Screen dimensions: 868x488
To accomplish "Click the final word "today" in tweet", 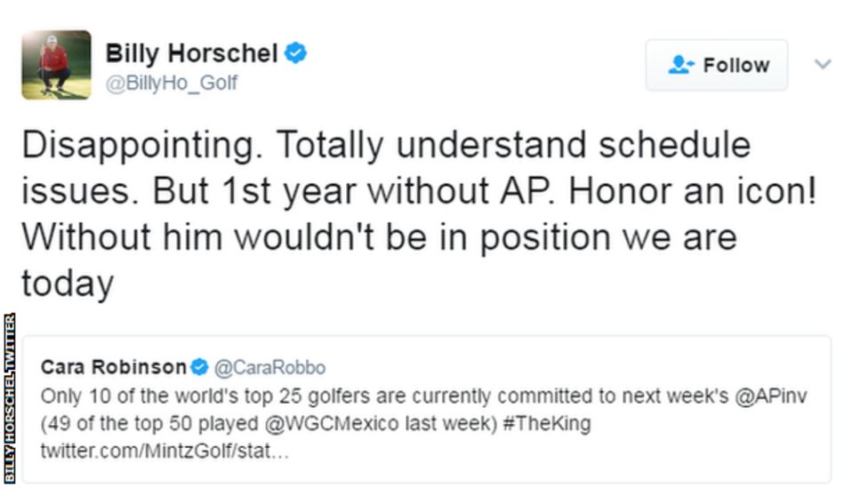I will click(68, 284).
